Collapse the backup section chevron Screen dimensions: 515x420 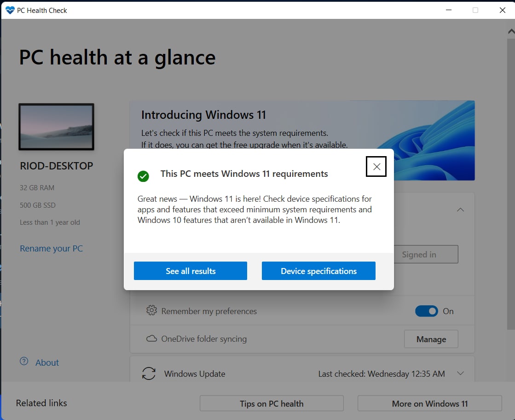pyautogui.click(x=461, y=210)
